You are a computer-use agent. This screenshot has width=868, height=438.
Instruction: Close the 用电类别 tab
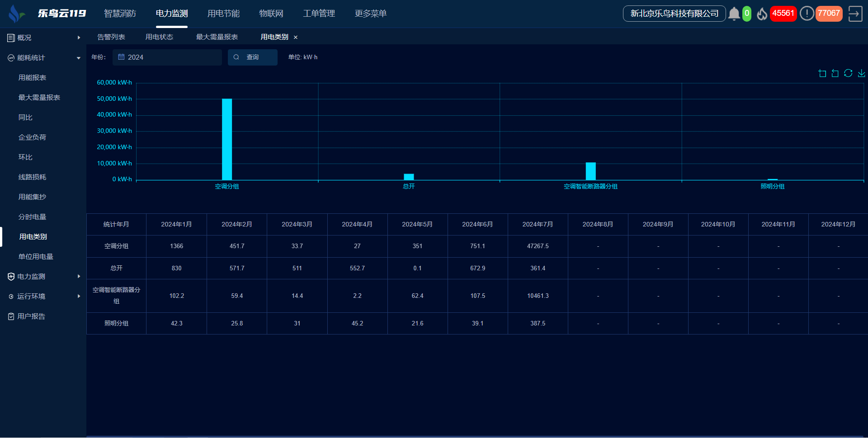(x=296, y=38)
